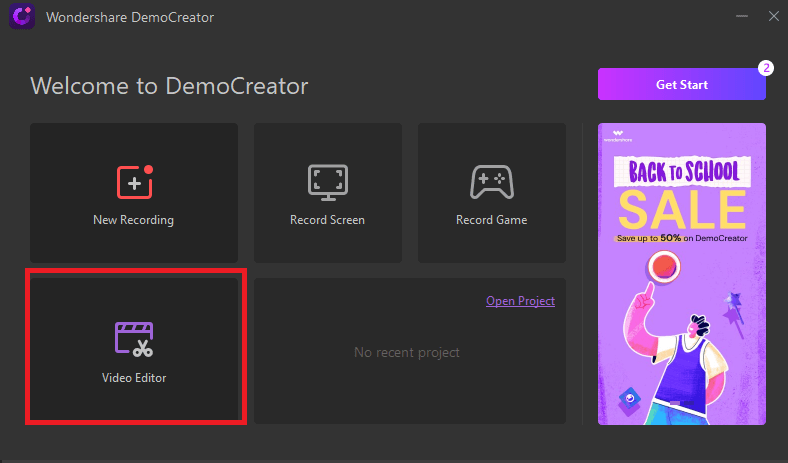Click the Record Game controller icon
Image resolution: width=788 pixels, height=463 pixels.
[x=491, y=182]
